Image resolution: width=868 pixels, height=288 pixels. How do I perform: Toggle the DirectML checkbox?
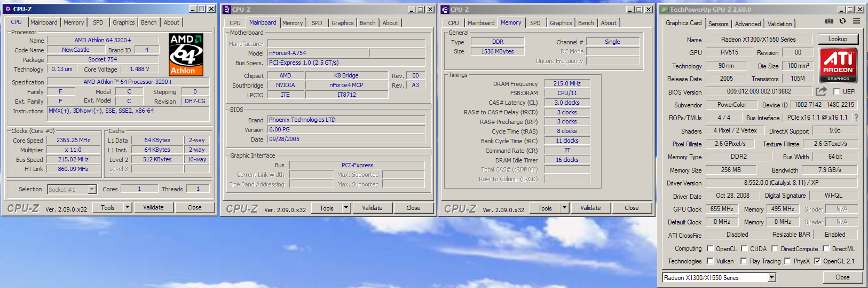click(x=826, y=249)
